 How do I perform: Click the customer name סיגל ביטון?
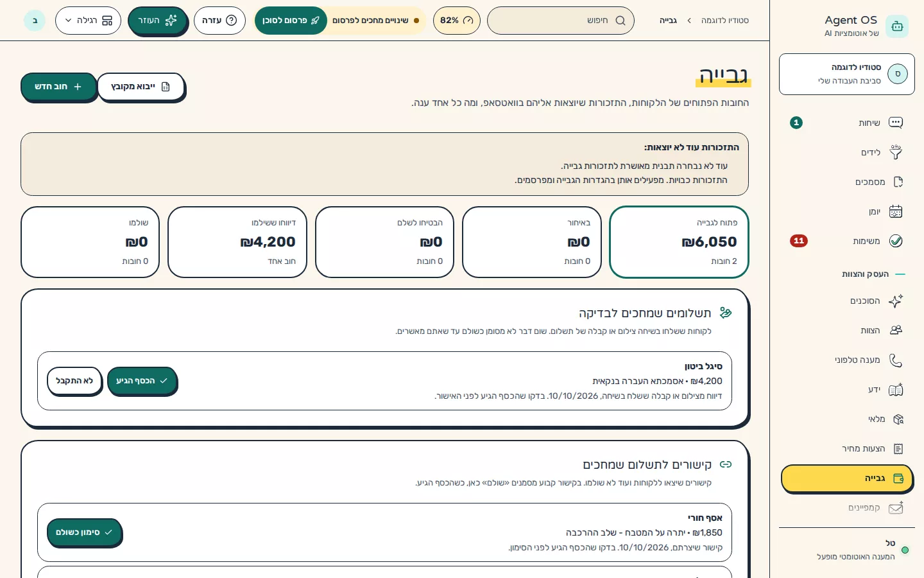[x=703, y=366]
